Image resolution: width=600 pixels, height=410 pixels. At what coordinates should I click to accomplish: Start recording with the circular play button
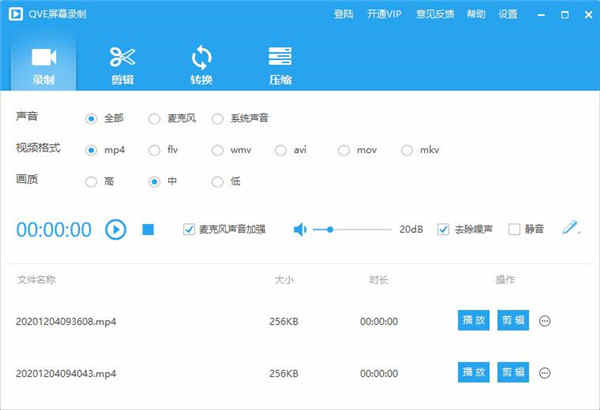[116, 230]
